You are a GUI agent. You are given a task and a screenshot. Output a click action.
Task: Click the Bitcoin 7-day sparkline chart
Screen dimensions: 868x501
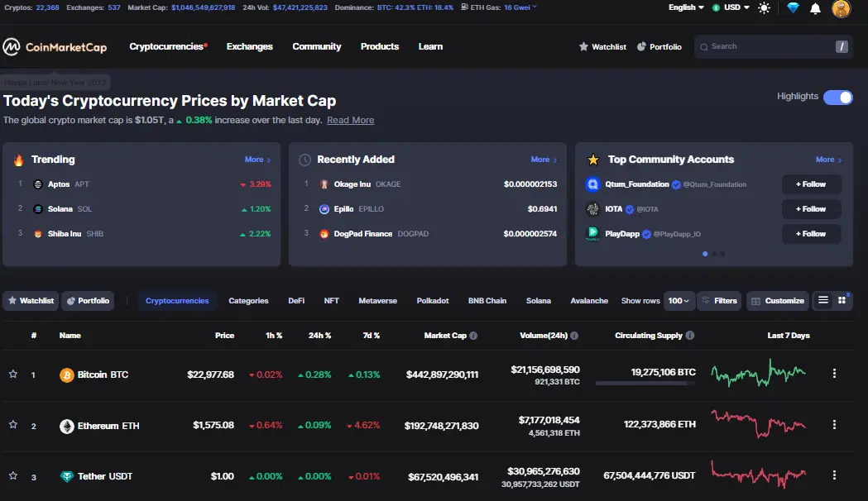[x=759, y=373]
